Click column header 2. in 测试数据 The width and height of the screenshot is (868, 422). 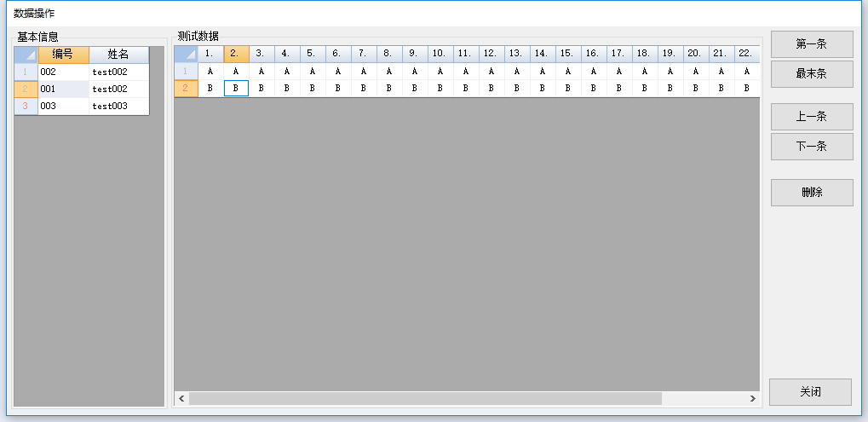click(x=236, y=55)
